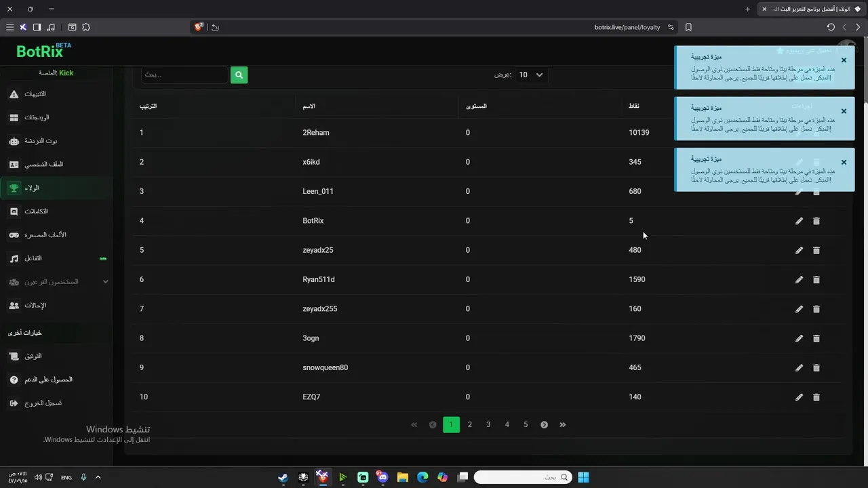Close the bottom ميزة تجريبية notification
The width and height of the screenshot is (868, 488).
(844, 163)
